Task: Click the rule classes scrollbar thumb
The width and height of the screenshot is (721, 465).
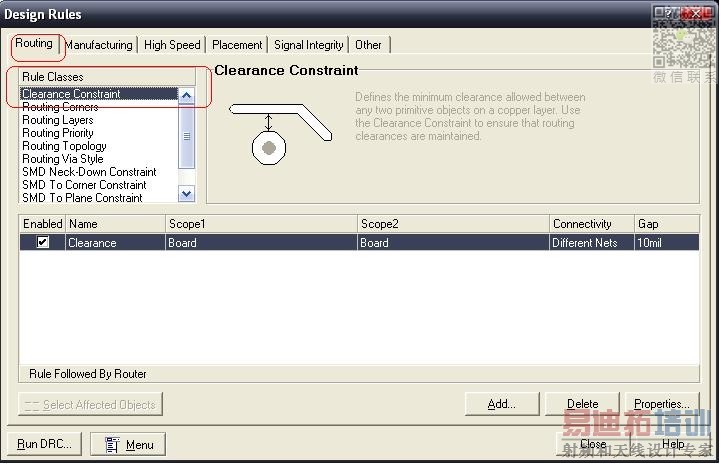Action: pos(186,136)
